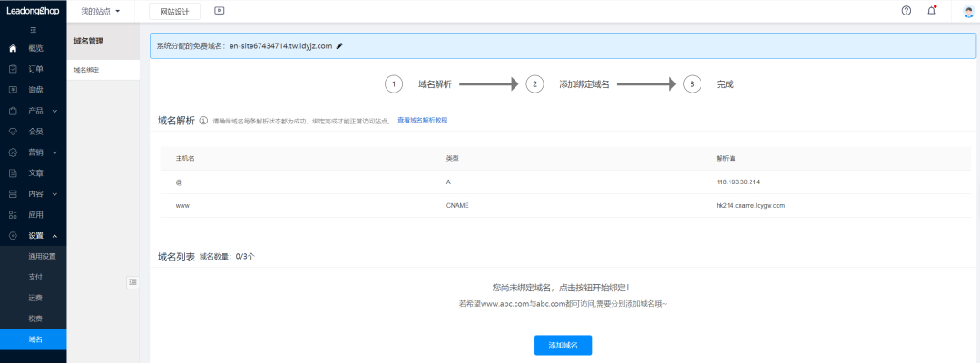Open the user avatar menu
Viewport: 980px width, 363px height.
(969, 11)
